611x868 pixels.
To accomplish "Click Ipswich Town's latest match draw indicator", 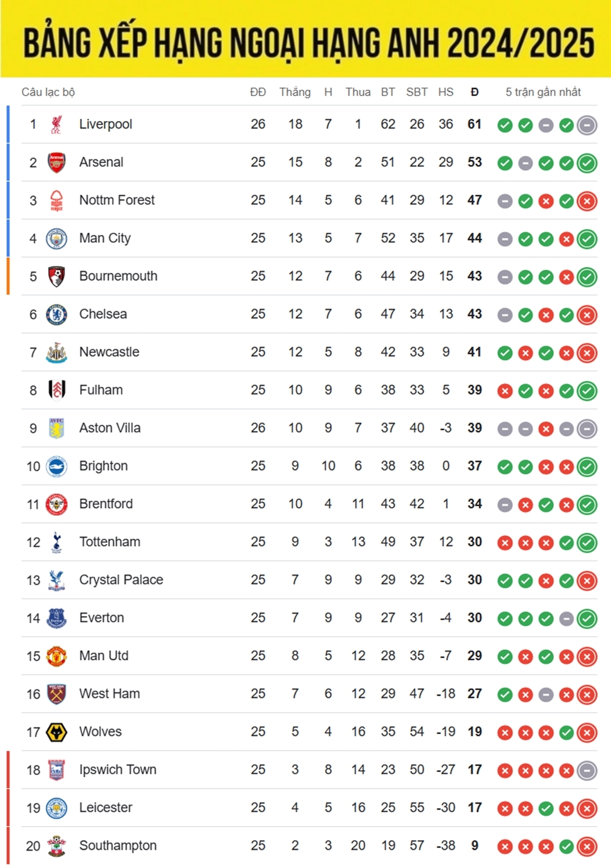I will (x=587, y=771).
